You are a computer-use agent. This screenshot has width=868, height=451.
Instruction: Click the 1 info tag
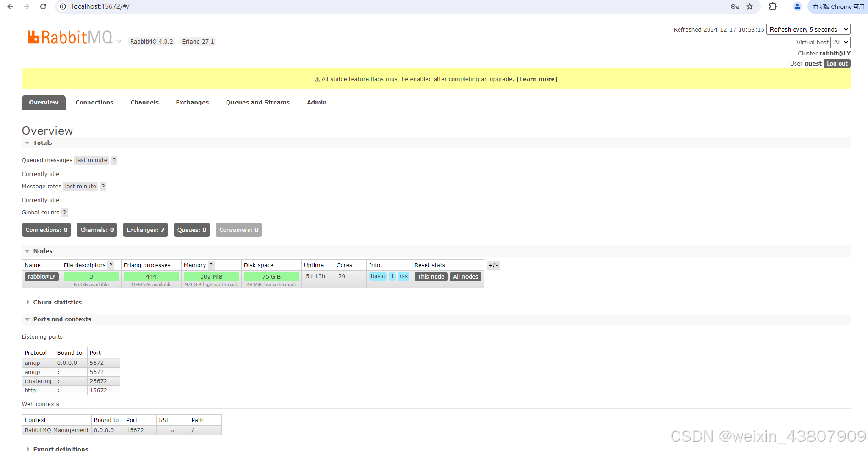(x=392, y=276)
